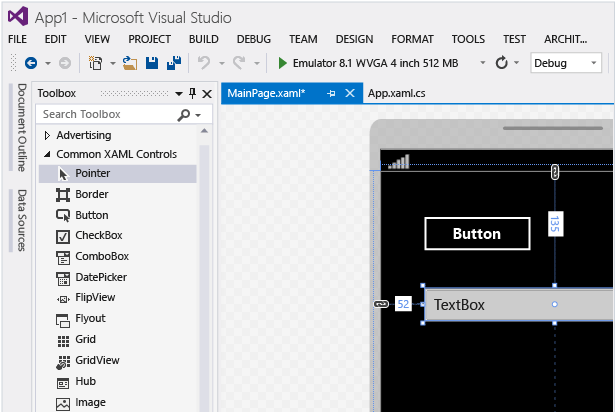Open the PROJECT menu
This screenshot has height=412, width=616.
pos(149,39)
